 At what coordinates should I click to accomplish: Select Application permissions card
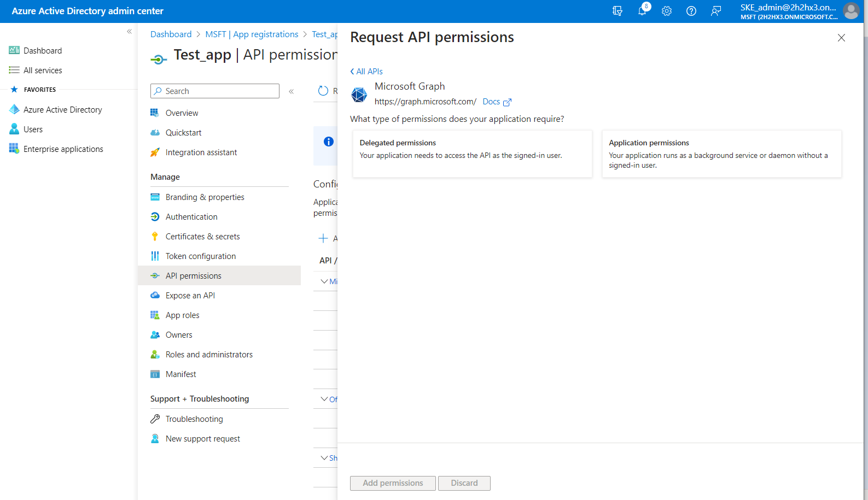(x=721, y=154)
